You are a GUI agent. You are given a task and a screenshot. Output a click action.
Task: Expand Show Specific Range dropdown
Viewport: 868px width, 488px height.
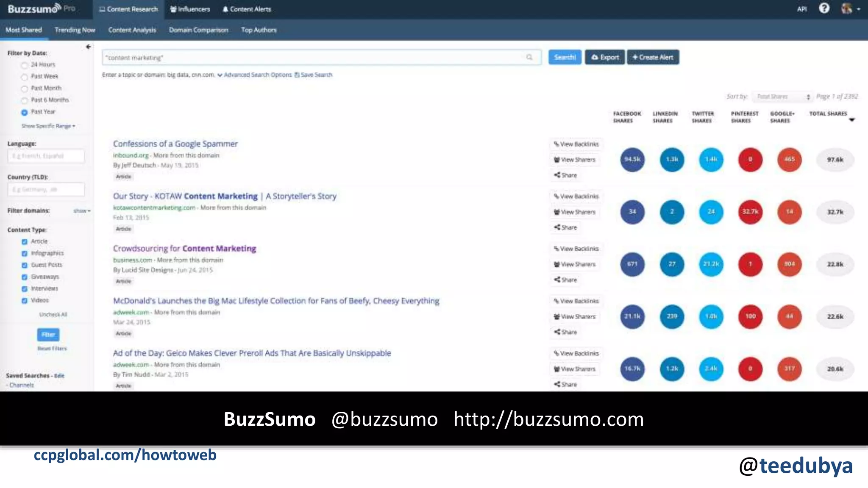48,126
